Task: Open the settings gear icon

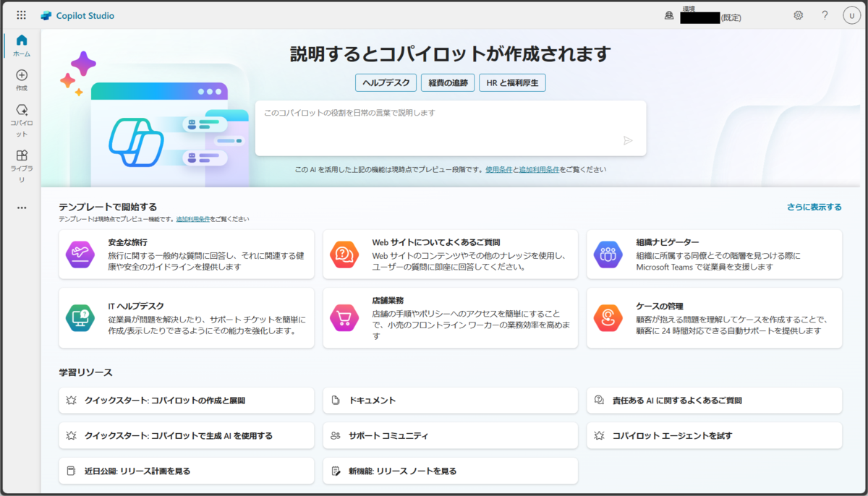Action: [x=799, y=15]
